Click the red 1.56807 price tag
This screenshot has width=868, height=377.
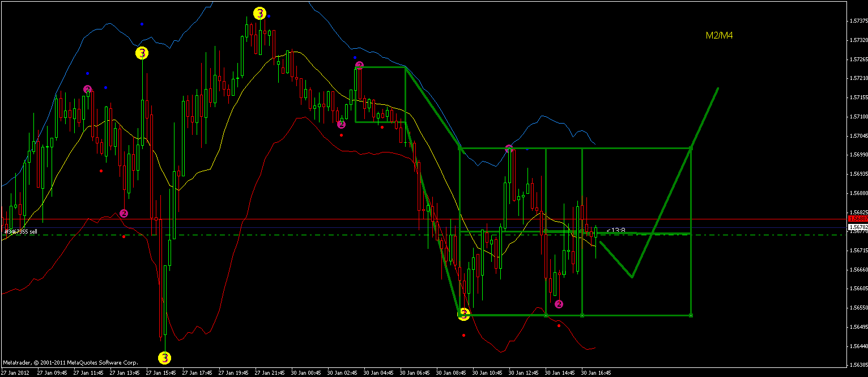click(857, 218)
